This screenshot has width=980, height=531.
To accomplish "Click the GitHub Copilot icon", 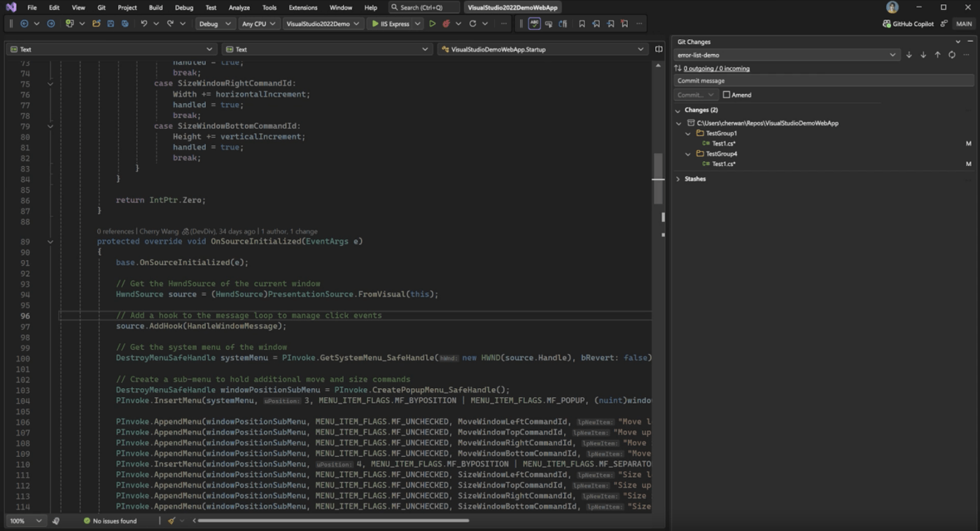I will [x=887, y=23].
